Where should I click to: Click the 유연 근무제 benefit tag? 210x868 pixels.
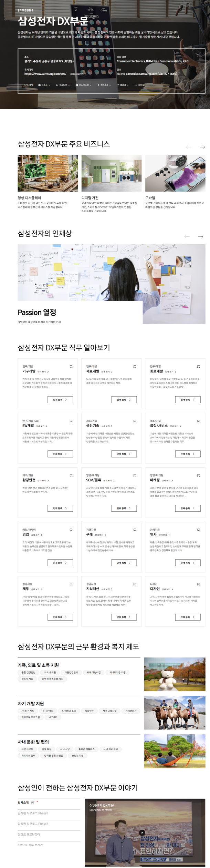coord(28,749)
